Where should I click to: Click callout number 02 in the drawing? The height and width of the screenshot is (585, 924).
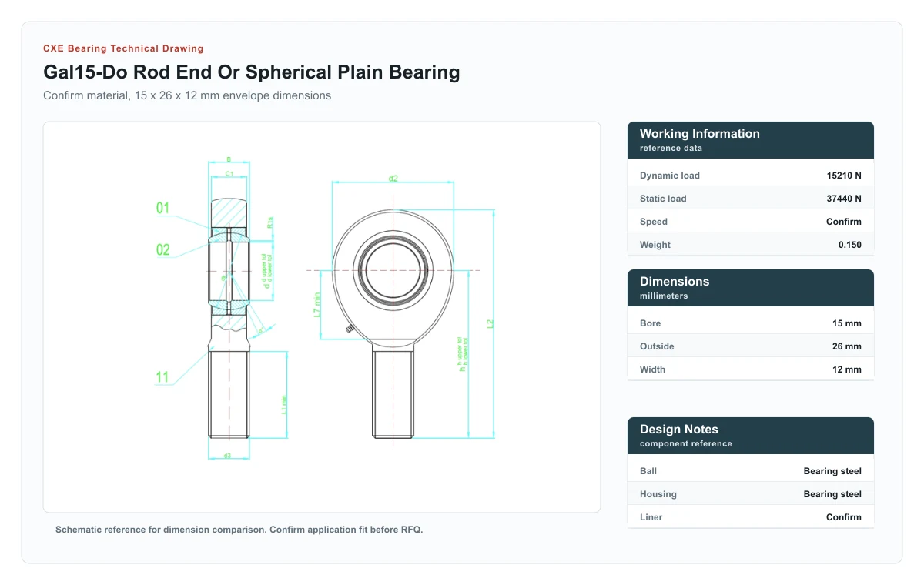click(162, 249)
